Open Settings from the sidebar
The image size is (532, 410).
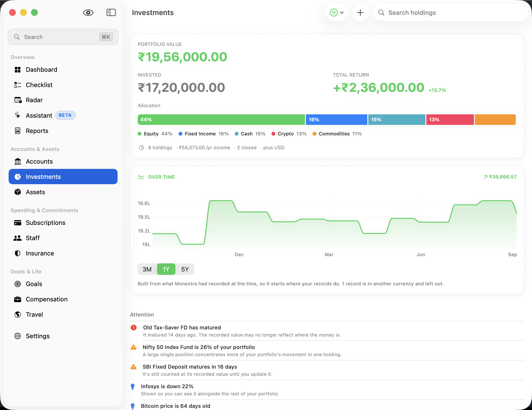(x=63, y=336)
